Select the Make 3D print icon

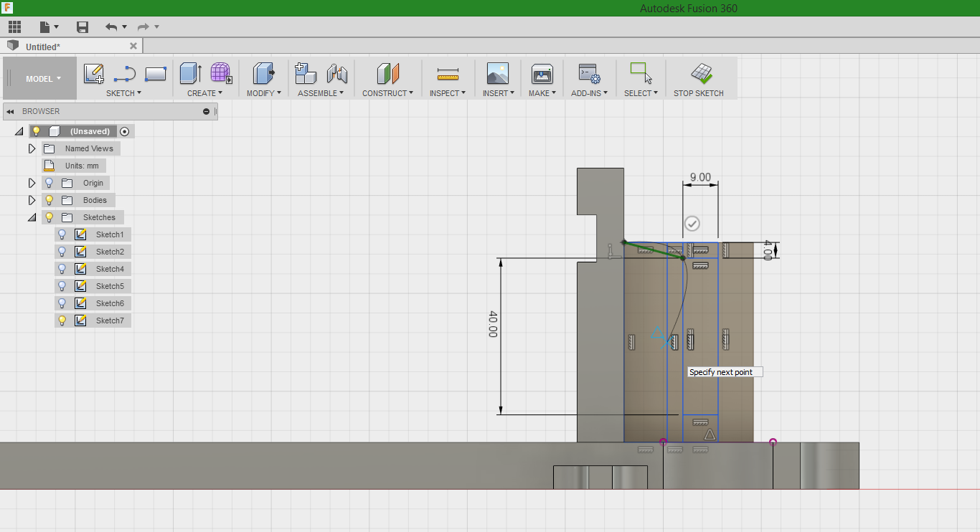coord(542,74)
